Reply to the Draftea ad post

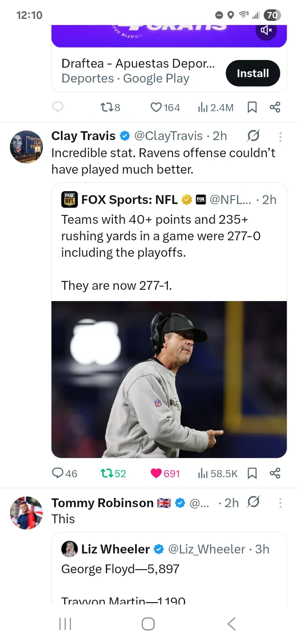point(58,107)
